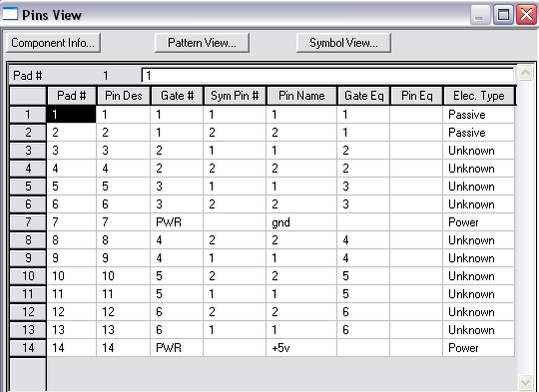
Task: Click the Unknown Elec. Type cell in row 6
Action: pos(479,204)
